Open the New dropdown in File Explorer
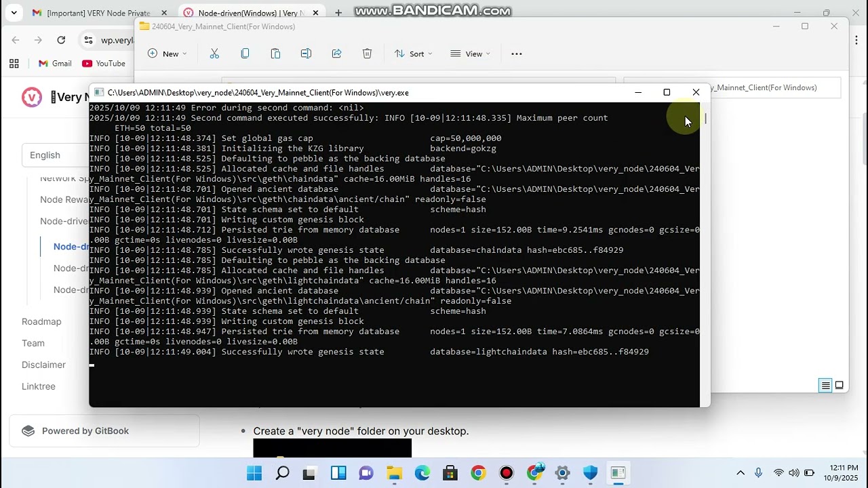The height and width of the screenshot is (488, 868). (x=167, y=54)
